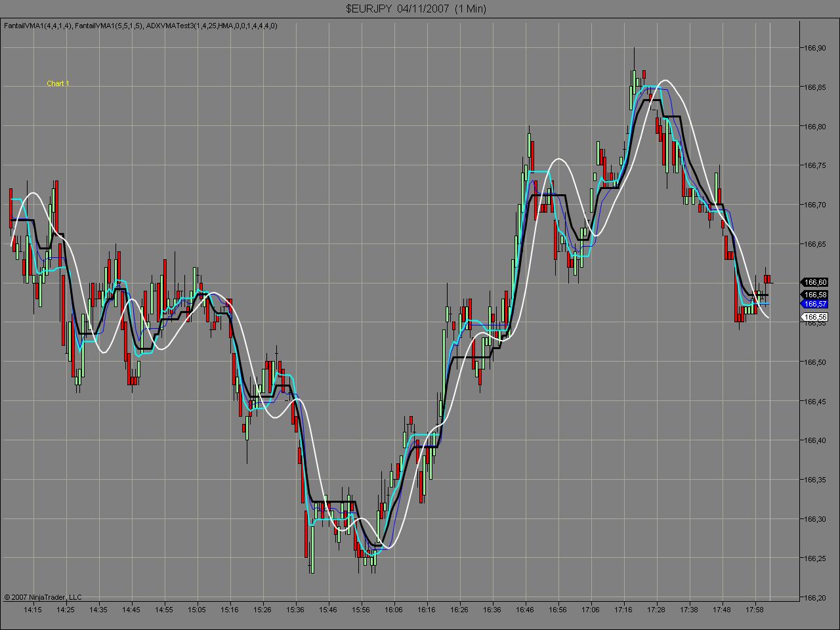Click the 15:56 time axis label
The height and width of the screenshot is (630, 840).
tap(361, 610)
